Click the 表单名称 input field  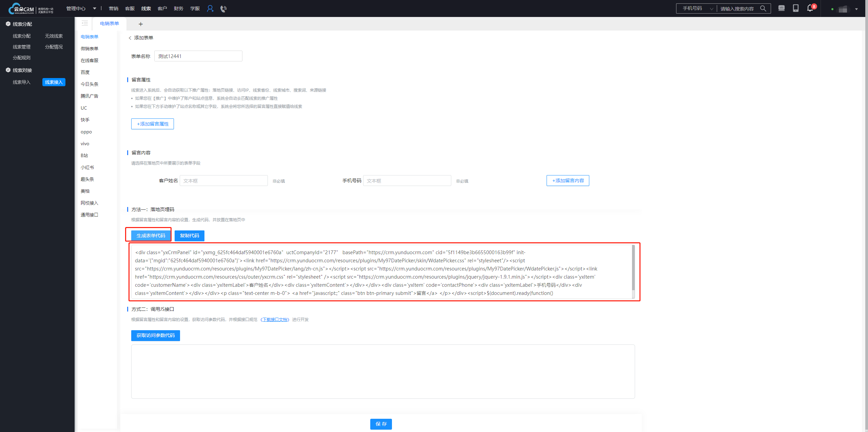[198, 56]
